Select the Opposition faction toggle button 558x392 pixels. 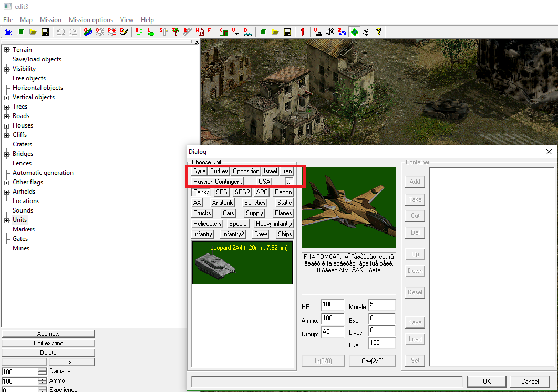(x=246, y=171)
